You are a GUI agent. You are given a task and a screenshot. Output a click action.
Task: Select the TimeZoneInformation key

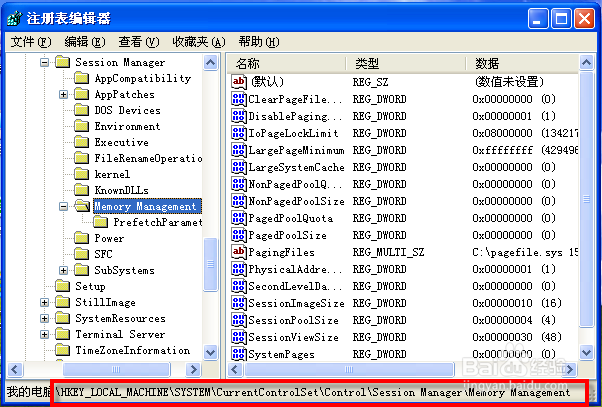(x=132, y=350)
